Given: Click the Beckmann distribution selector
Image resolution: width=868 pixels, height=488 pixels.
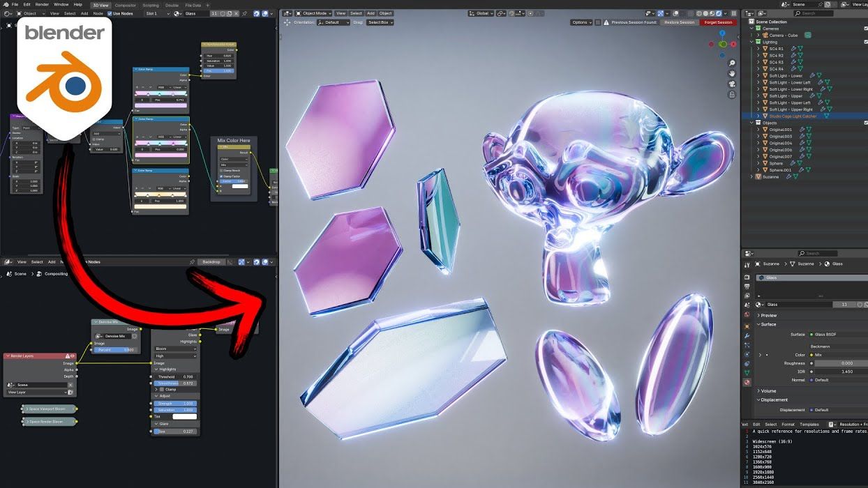Looking at the screenshot, I should tap(838, 346).
